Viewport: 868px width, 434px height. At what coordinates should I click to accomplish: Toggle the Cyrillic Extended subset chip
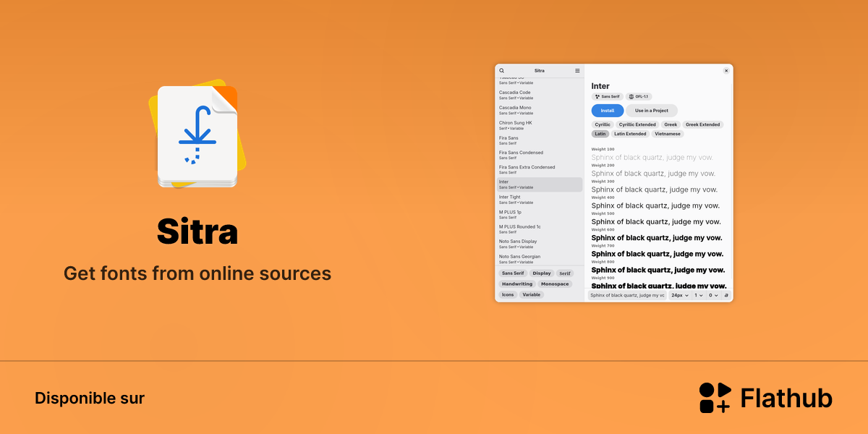tap(637, 124)
